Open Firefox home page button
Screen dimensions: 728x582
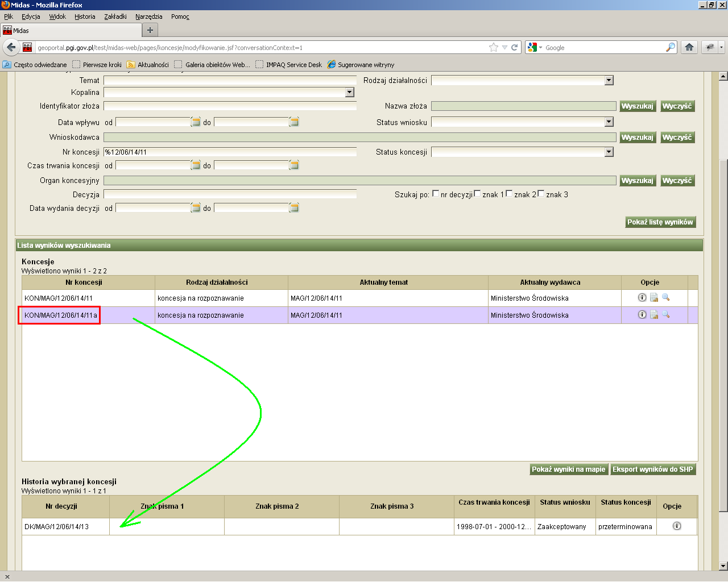(x=689, y=47)
